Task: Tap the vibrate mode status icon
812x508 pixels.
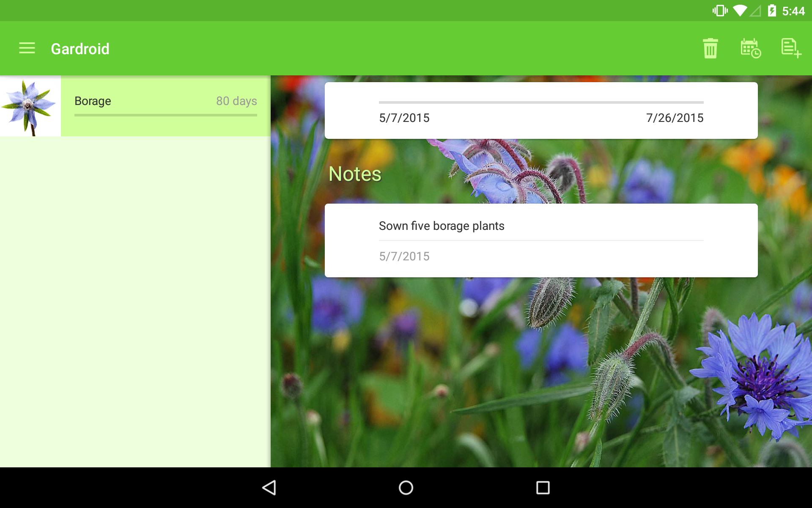Action: tap(720, 11)
